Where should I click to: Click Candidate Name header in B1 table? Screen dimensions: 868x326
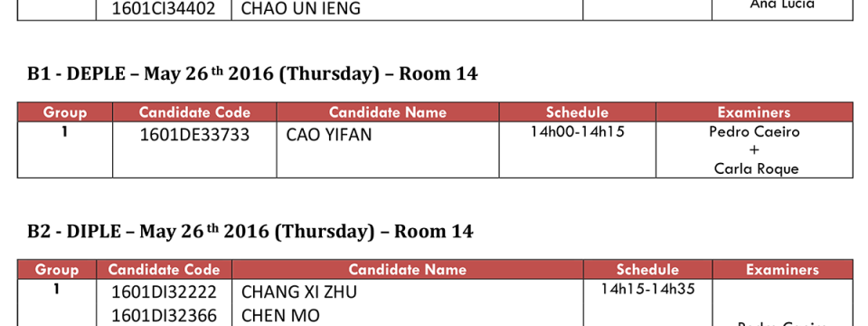pos(388,112)
